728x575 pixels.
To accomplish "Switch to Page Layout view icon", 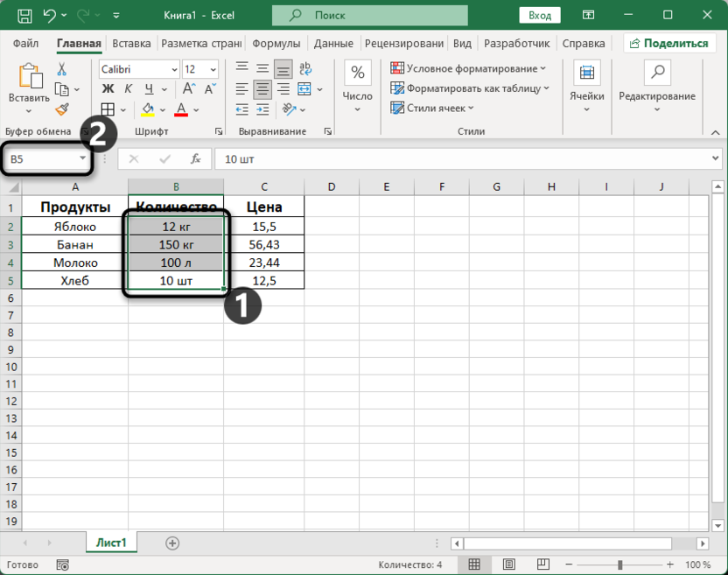I will [x=509, y=564].
